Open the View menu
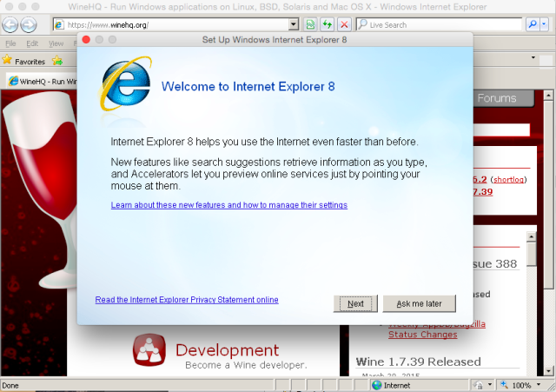This screenshot has height=392, width=556. coord(56,43)
